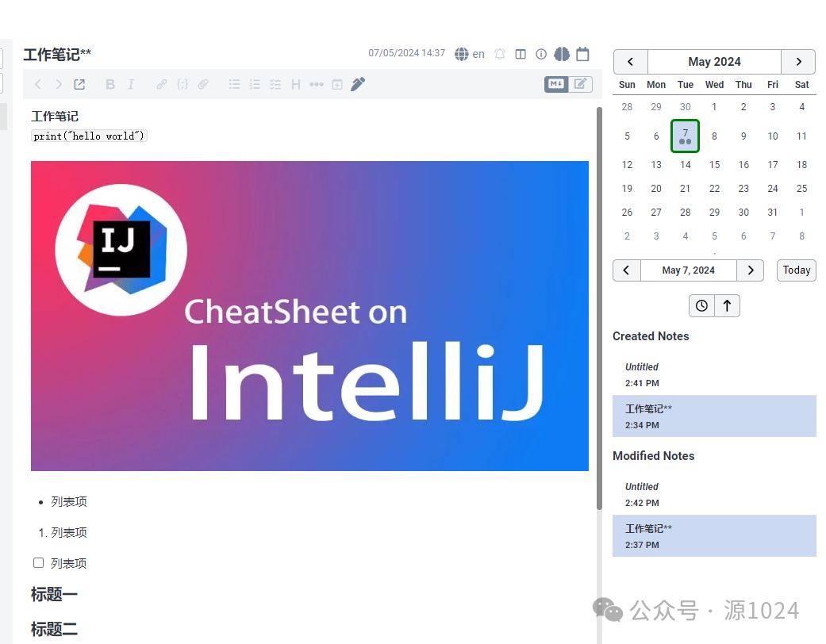Screen dimensions: 826x644
Task: Click the print("hello world") code snippet
Action: coord(89,136)
